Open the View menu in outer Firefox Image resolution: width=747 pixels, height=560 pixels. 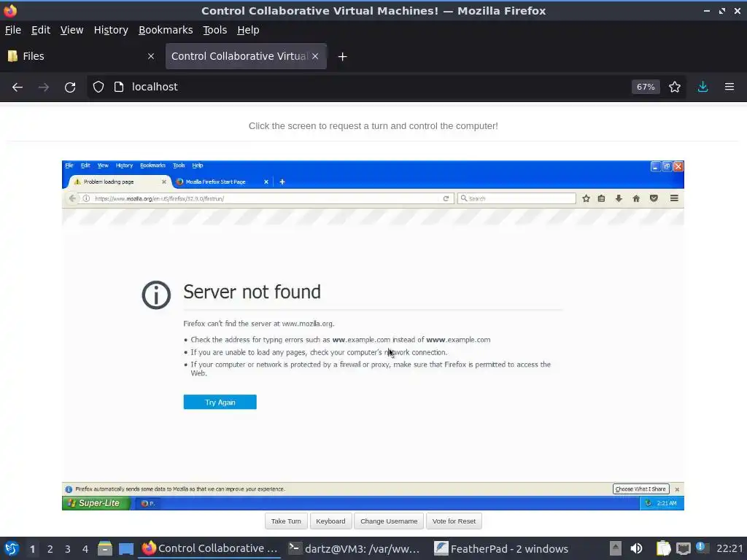coord(71,30)
